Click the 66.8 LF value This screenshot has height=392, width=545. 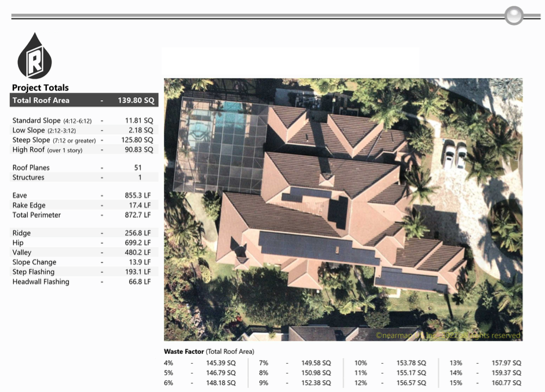coord(140,282)
